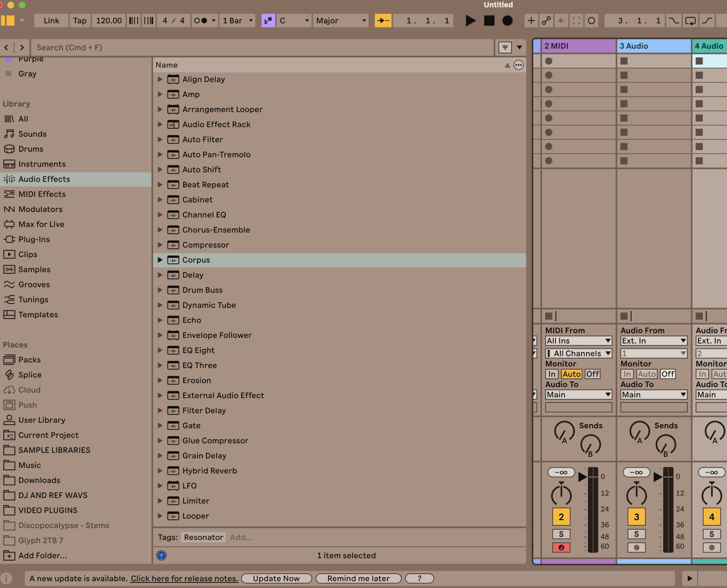Click the Punch-Out switch icon

point(707,21)
